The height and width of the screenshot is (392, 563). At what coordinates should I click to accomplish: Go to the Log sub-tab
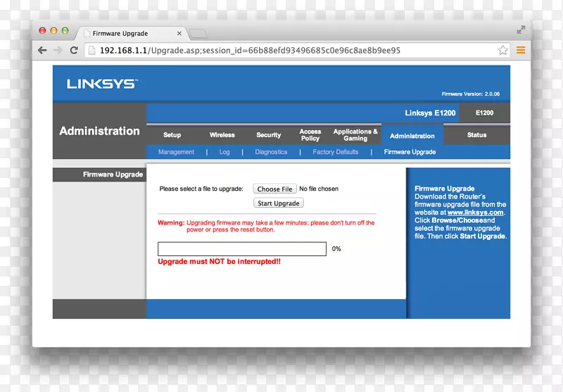(224, 152)
